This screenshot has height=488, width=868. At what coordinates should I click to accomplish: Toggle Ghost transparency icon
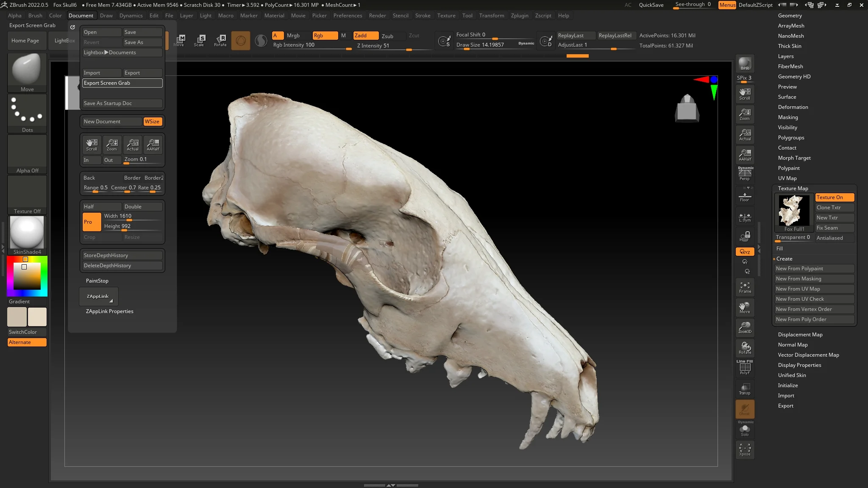point(745,409)
